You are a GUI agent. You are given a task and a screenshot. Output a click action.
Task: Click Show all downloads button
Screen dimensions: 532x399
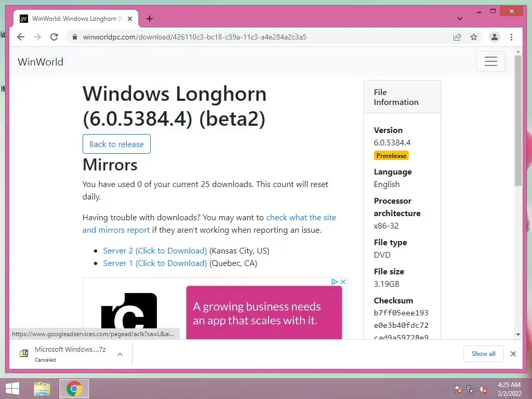[483, 354]
